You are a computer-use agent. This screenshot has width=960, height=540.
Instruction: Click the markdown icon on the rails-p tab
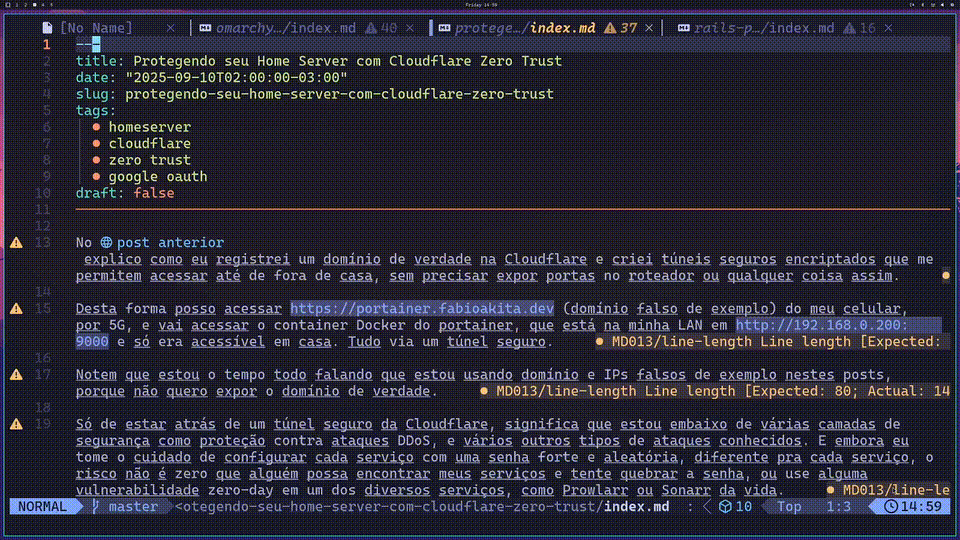click(x=683, y=28)
